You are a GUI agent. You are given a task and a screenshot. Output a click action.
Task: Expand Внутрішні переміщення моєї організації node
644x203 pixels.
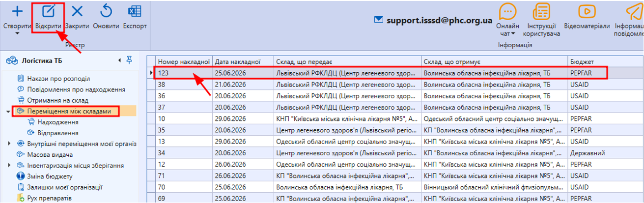tap(9, 144)
